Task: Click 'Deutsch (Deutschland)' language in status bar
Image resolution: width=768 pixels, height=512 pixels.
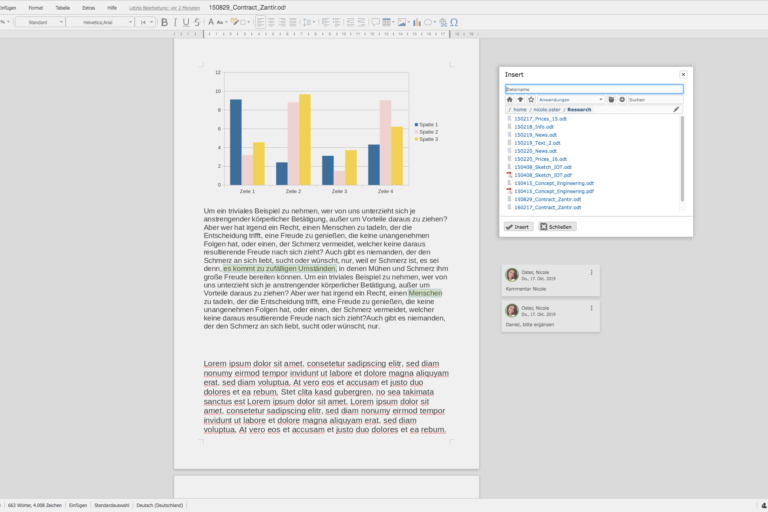Action: point(157,505)
